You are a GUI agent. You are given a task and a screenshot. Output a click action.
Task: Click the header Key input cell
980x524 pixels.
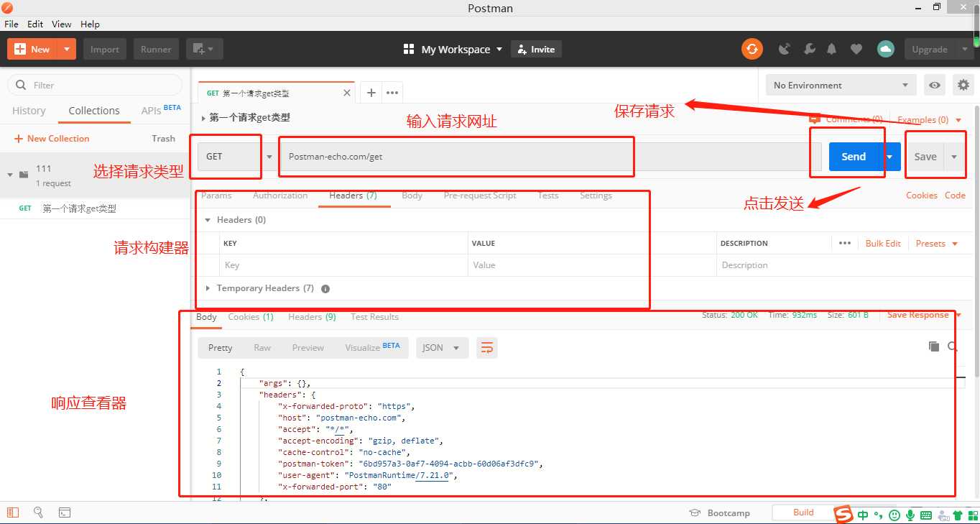[x=343, y=265]
